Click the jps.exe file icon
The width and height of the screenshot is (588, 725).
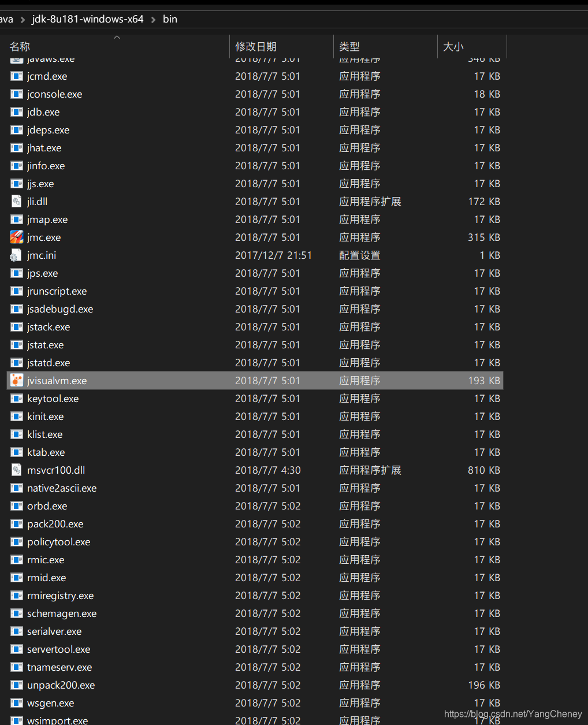17,273
